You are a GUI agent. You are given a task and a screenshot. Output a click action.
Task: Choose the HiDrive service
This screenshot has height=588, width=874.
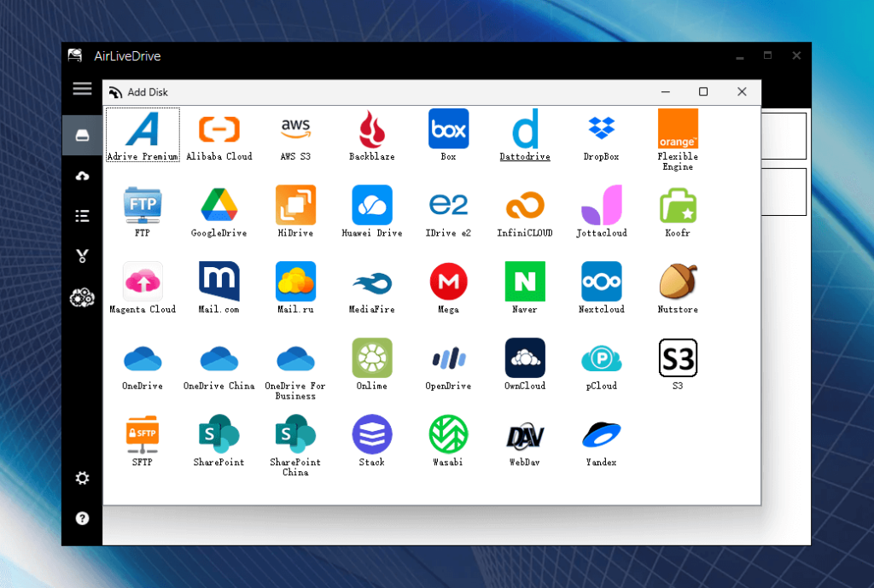click(x=295, y=212)
